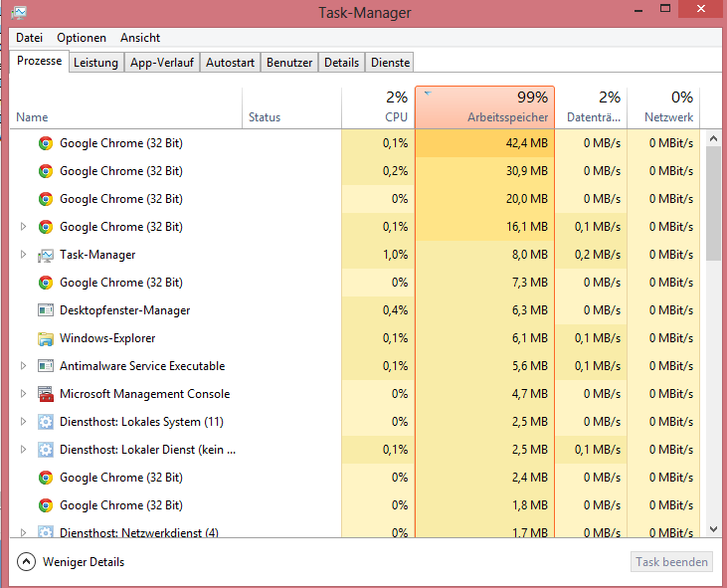Sort by the Netzwerk column header
The width and height of the screenshot is (727, 588).
point(663,107)
